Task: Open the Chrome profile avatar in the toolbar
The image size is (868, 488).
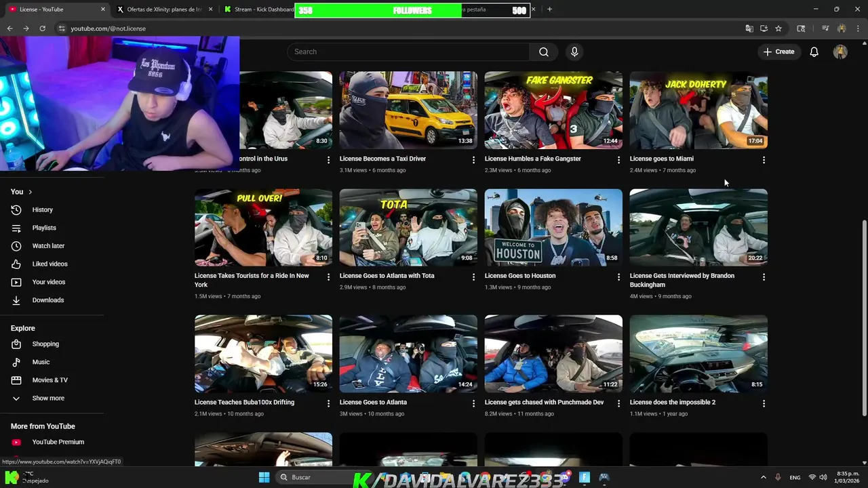Action: (x=842, y=28)
